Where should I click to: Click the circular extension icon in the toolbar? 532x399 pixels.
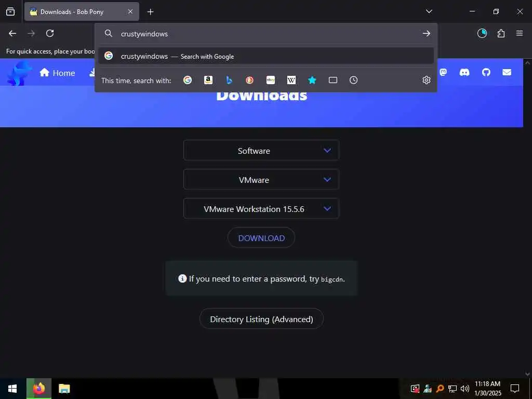tap(482, 33)
